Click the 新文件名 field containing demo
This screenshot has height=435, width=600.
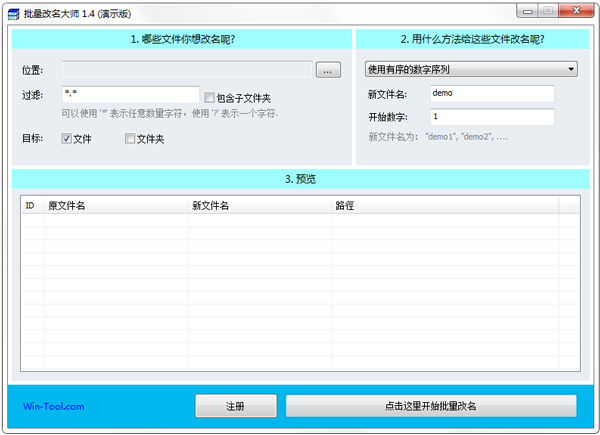(x=491, y=93)
